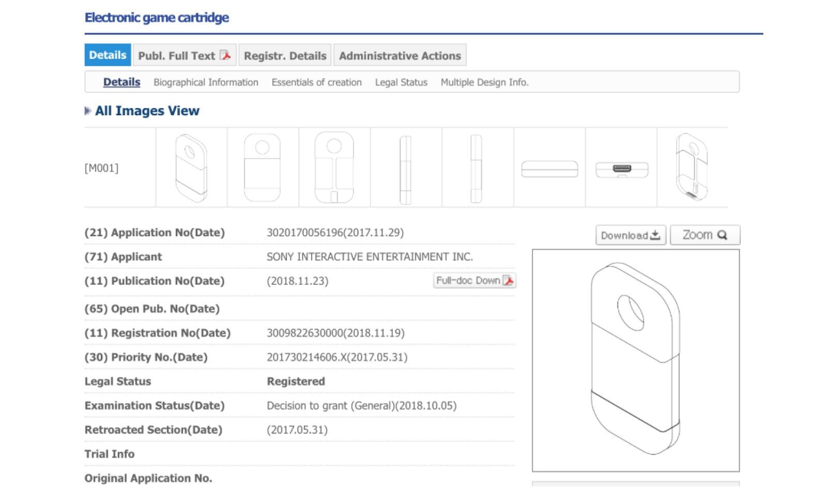This screenshot has height=504, width=827.
Task: Select first perspective view cartridge thumbnail
Action: point(191,168)
